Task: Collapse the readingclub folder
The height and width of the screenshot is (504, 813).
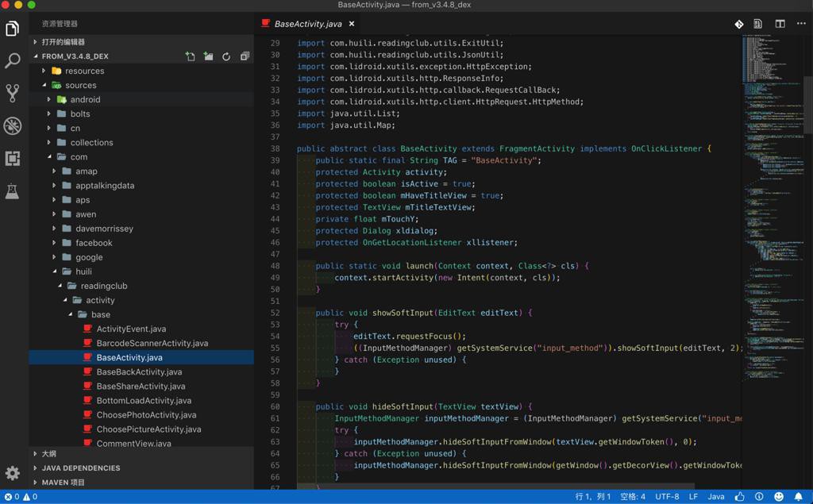Action: pos(141,286)
